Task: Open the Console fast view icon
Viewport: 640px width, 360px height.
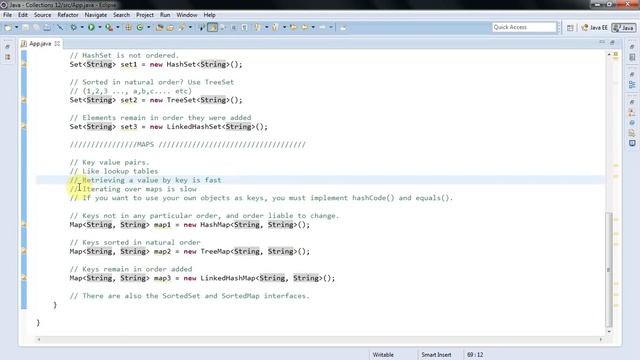Action: pos(632,143)
